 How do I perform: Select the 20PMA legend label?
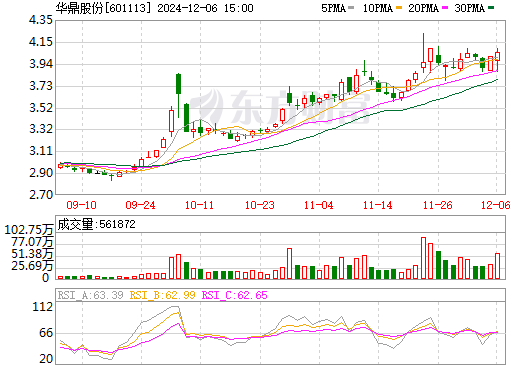423,8
